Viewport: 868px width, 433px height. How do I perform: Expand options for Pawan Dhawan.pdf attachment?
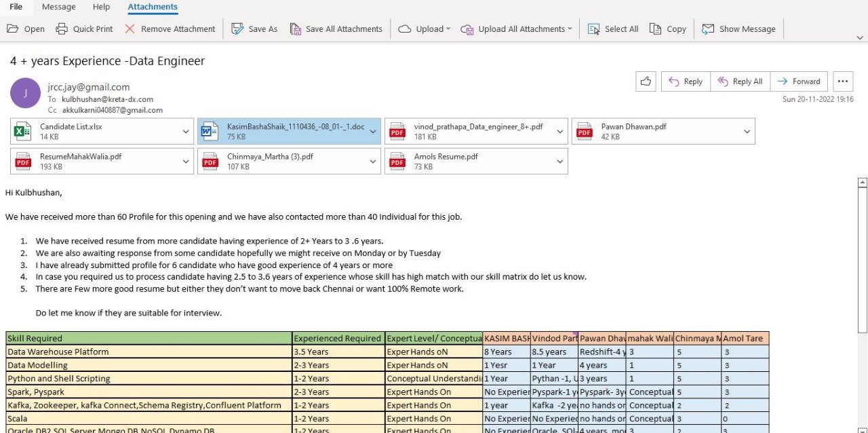pyautogui.click(x=747, y=132)
